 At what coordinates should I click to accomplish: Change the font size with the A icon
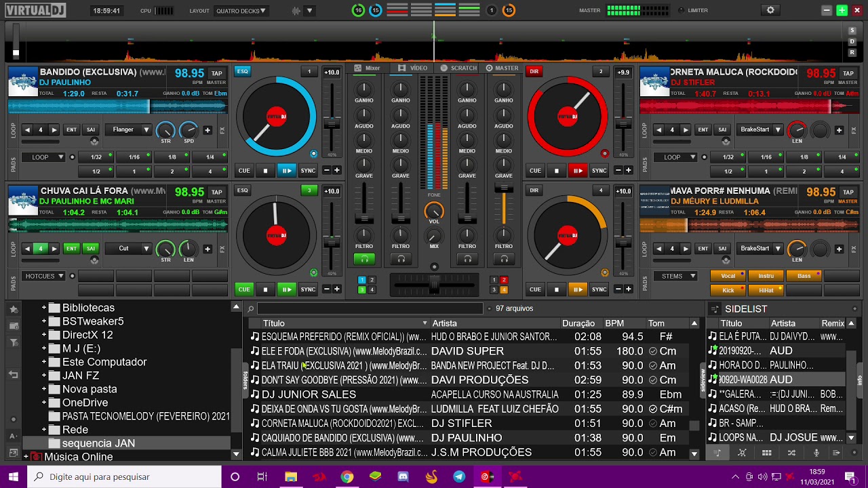13,436
